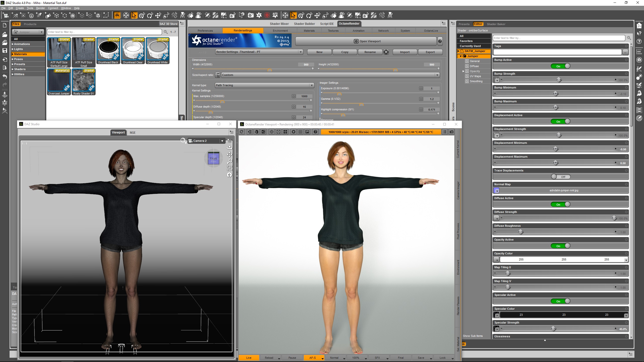Open the Render menu
The width and height of the screenshot is (644, 362).
(x=40, y=8)
